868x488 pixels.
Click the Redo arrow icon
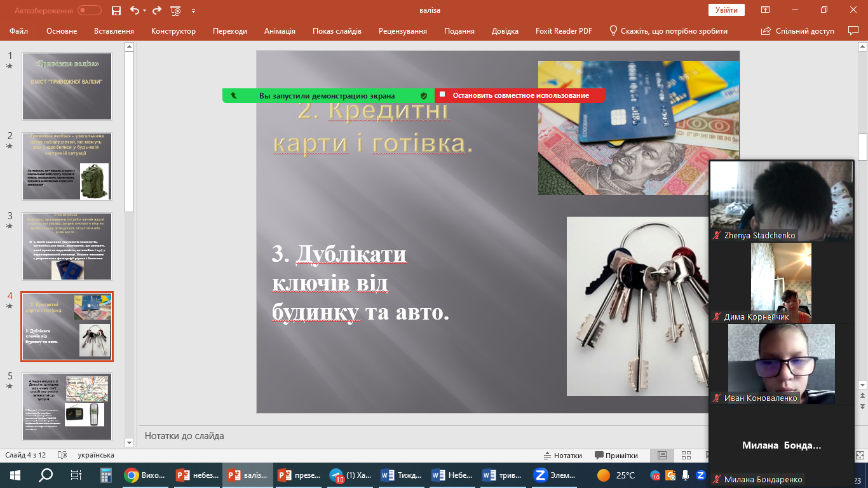(157, 10)
